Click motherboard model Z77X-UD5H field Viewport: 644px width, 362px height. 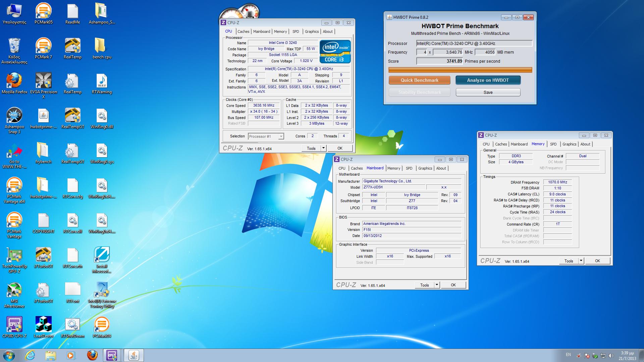tap(394, 187)
